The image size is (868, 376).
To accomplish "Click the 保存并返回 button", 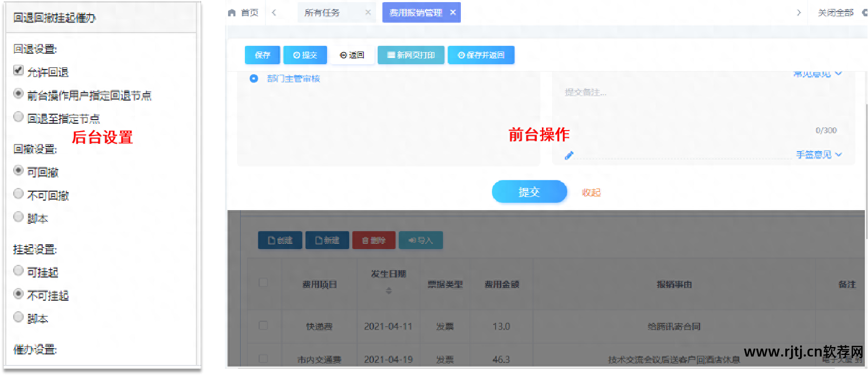I will pyautogui.click(x=481, y=55).
